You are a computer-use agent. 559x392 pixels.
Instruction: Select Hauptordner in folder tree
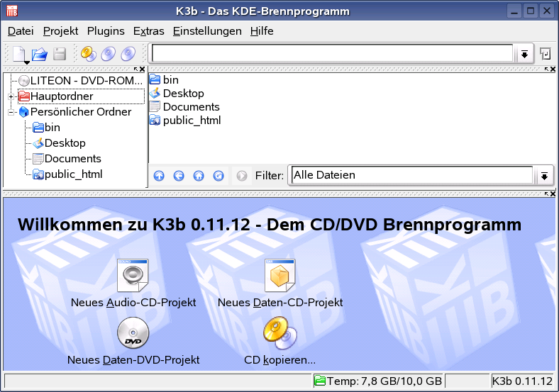click(x=81, y=96)
